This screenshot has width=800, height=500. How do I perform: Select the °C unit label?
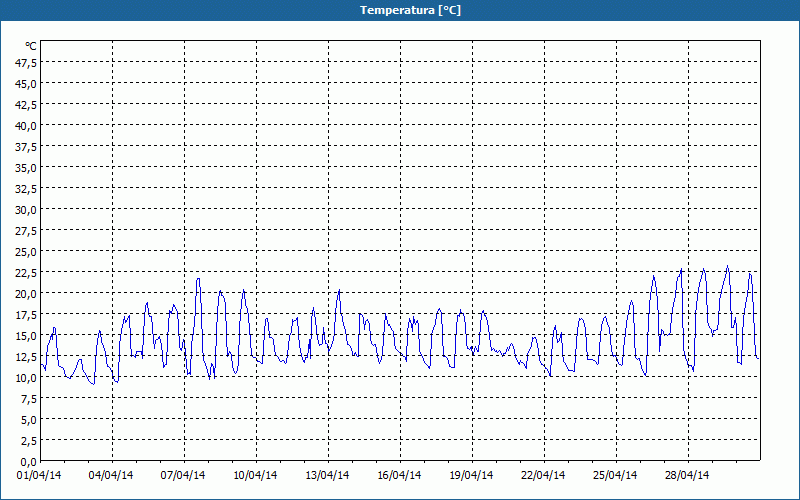[x=31, y=46]
